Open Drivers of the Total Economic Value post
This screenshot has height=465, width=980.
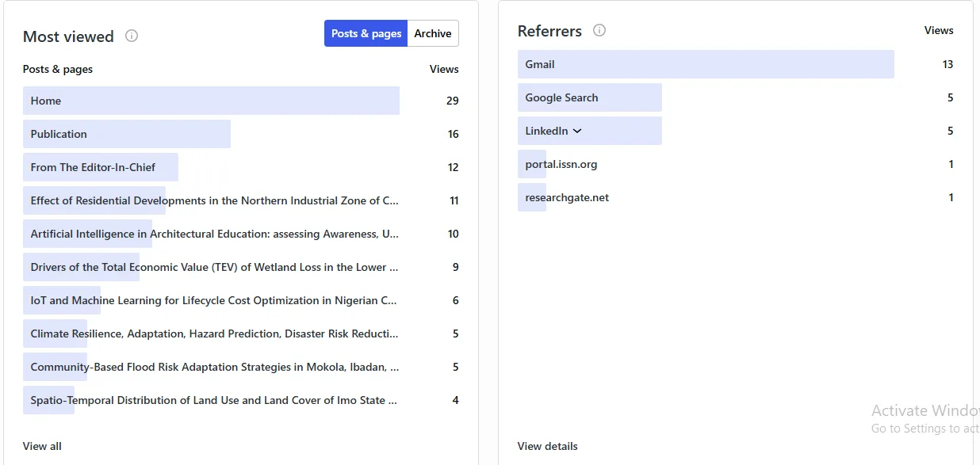pyautogui.click(x=241, y=267)
